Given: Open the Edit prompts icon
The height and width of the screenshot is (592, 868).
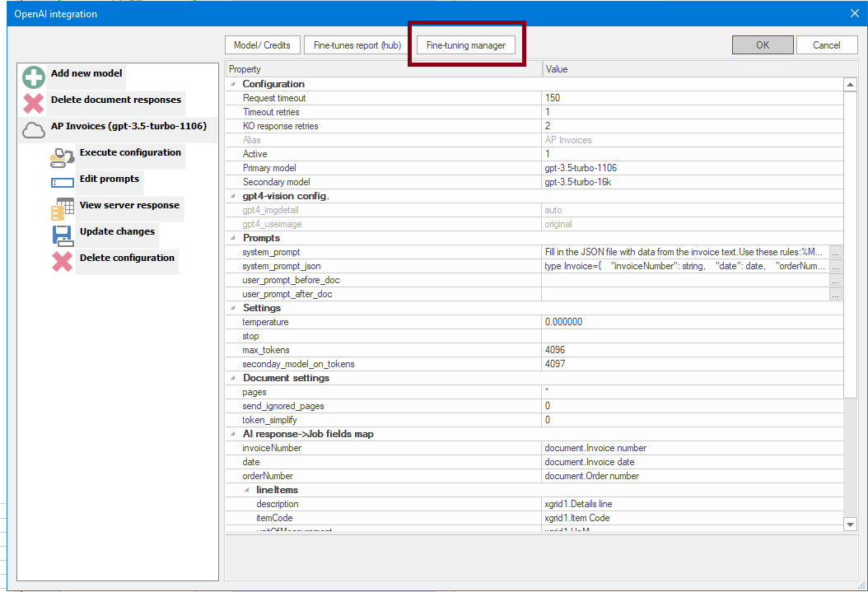Looking at the screenshot, I should (63, 183).
